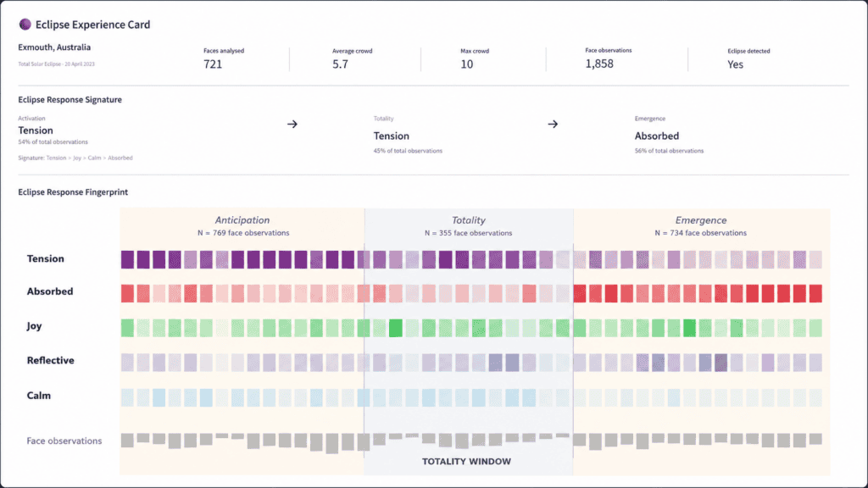Screen dimensions: 868x488
Task: Click N = 769 face observations label
Action: pyautogui.click(x=243, y=233)
